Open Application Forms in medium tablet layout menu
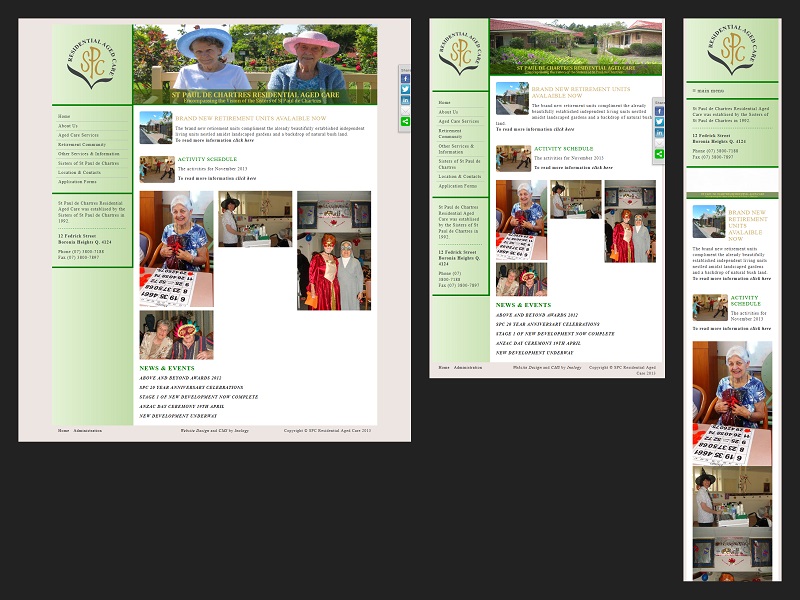This screenshot has width=800, height=600. coord(457,186)
